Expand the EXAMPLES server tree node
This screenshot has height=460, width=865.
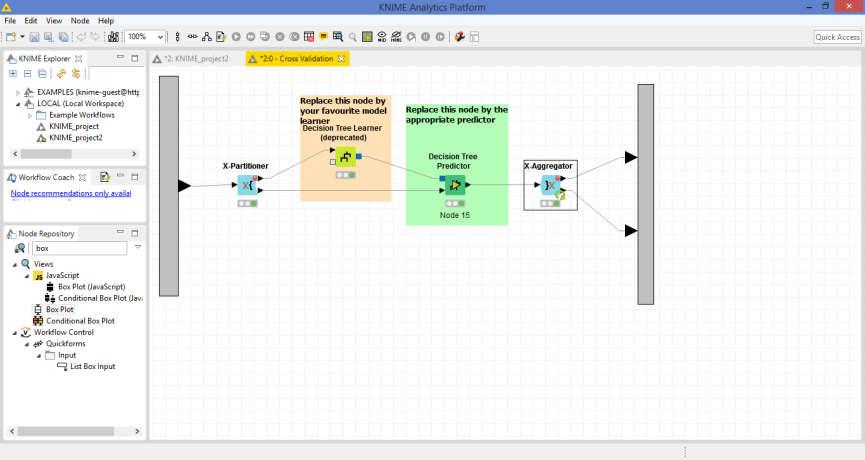(18, 93)
